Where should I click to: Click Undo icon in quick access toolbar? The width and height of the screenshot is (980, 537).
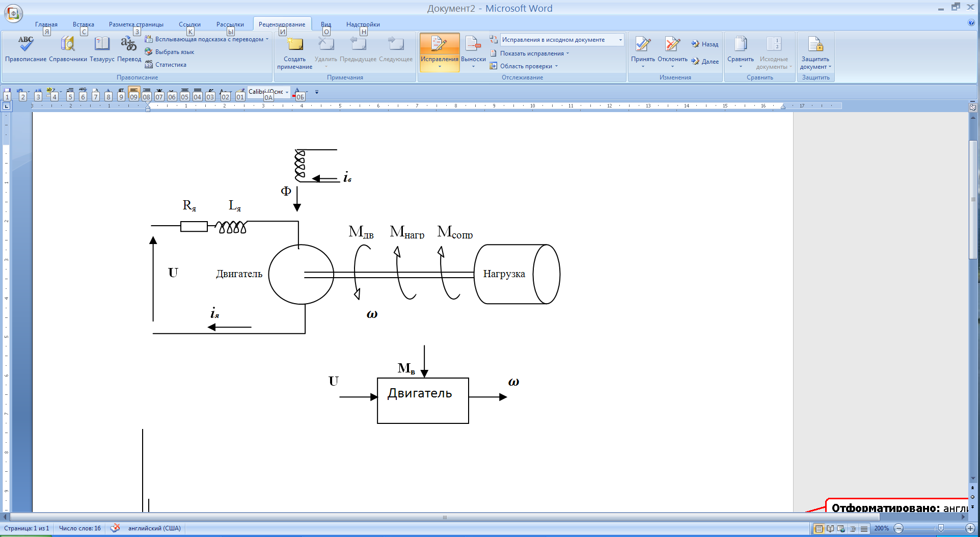point(20,93)
